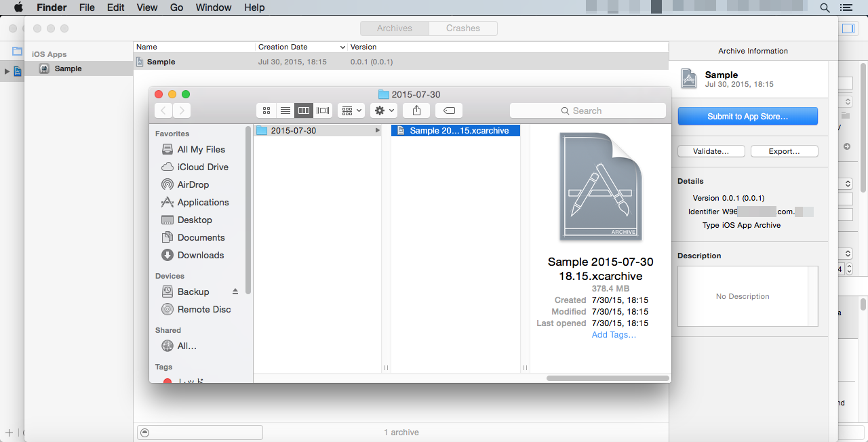Switch Finder to Cover Flow view
Screen dimensions: 868x442
coord(323,110)
